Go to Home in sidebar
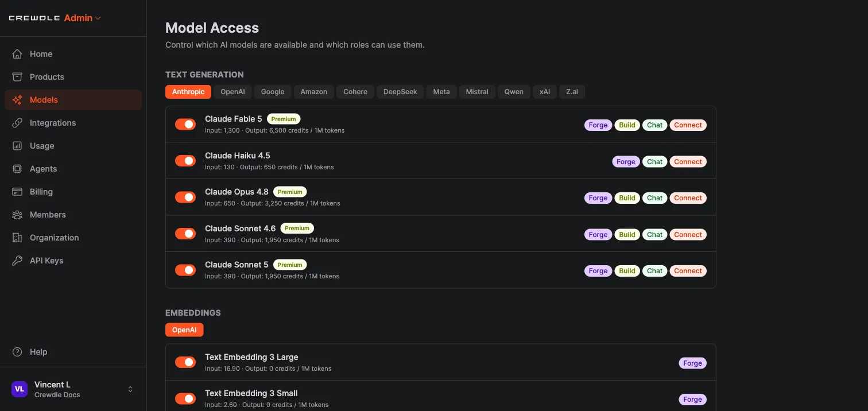868x411 pixels. pos(73,54)
